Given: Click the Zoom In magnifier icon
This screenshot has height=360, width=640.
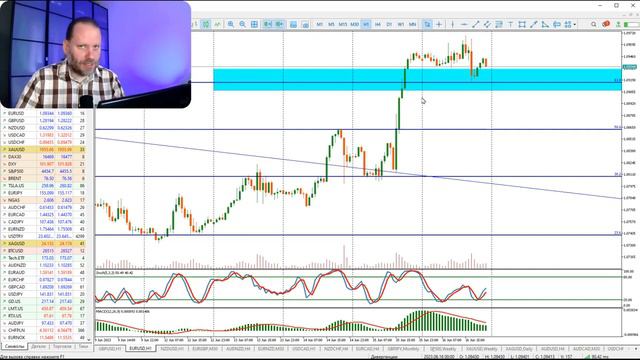Looking at the screenshot, I should point(231,24).
